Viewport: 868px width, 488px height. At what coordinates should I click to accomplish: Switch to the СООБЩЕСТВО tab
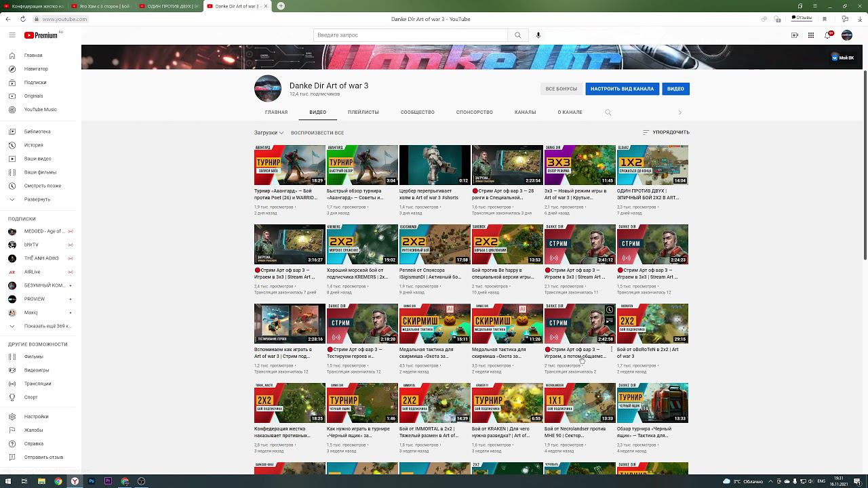coord(418,113)
